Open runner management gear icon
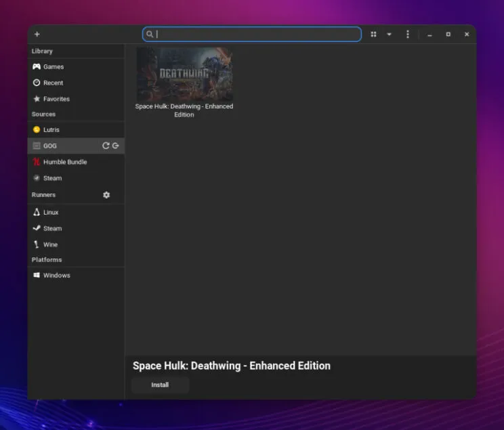Screen dimensions: 504x430 click(106, 195)
